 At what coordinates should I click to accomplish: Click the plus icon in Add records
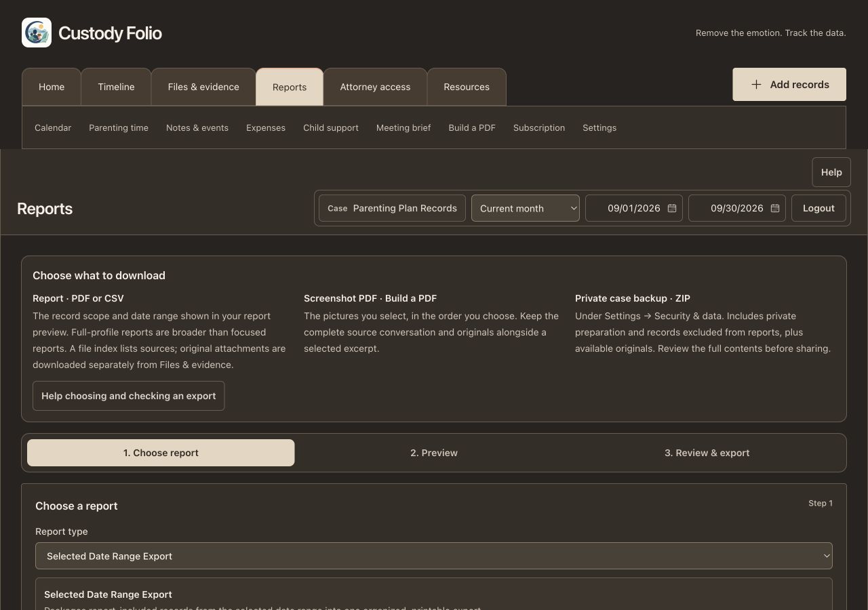756,85
